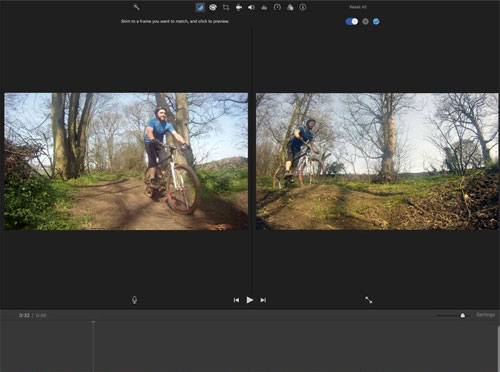This screenshot has height=372, width=500.
Task: Open the Volume speaker icon
Action: pyautogui.click(x=251, y=7)
